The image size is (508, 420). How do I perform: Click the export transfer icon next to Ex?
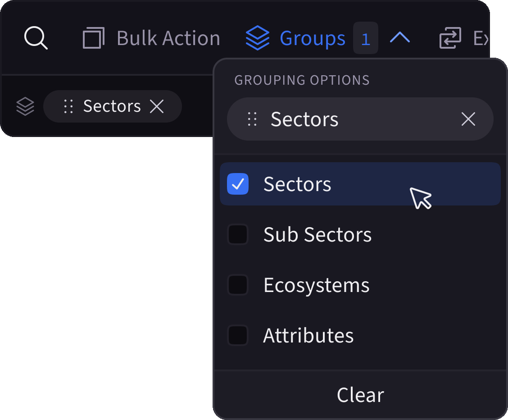[x=450, y=38]
